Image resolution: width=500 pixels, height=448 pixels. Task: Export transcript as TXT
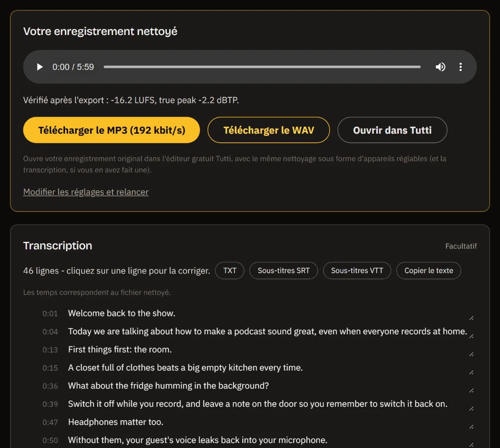(230, 271)
